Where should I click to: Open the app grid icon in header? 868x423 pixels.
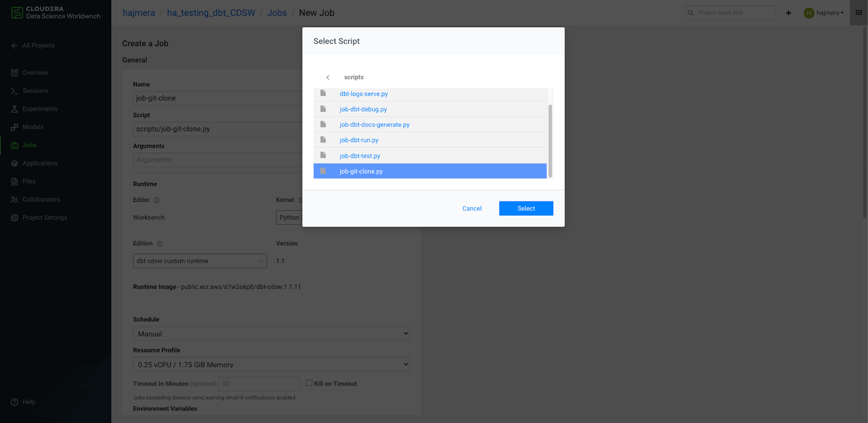[859, 12]
